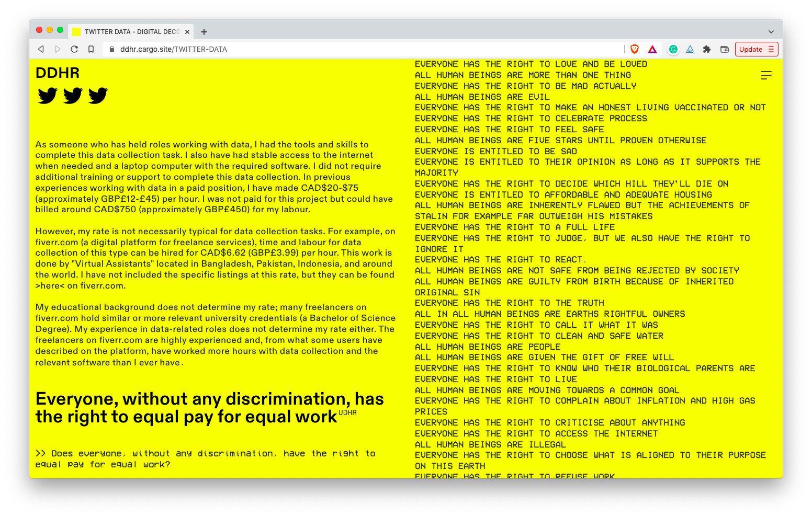Click the 'Does everyone, without any discrimination' question text
This screenshot has height=517, width=812.
[206, 459]
